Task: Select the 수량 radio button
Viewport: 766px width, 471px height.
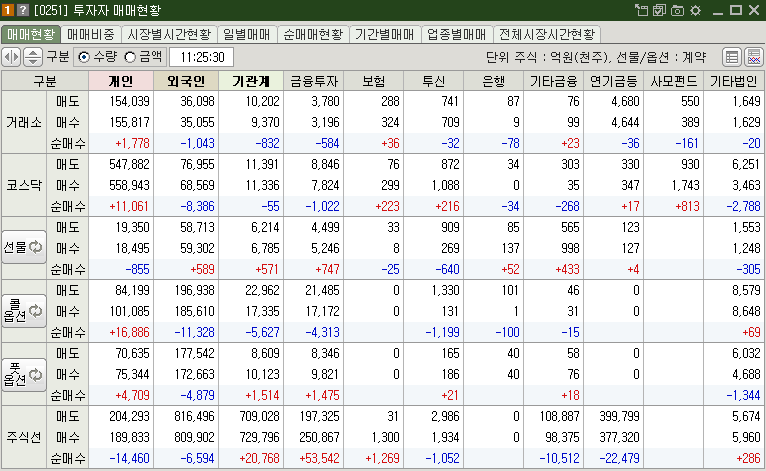Action: click(84, 57)
